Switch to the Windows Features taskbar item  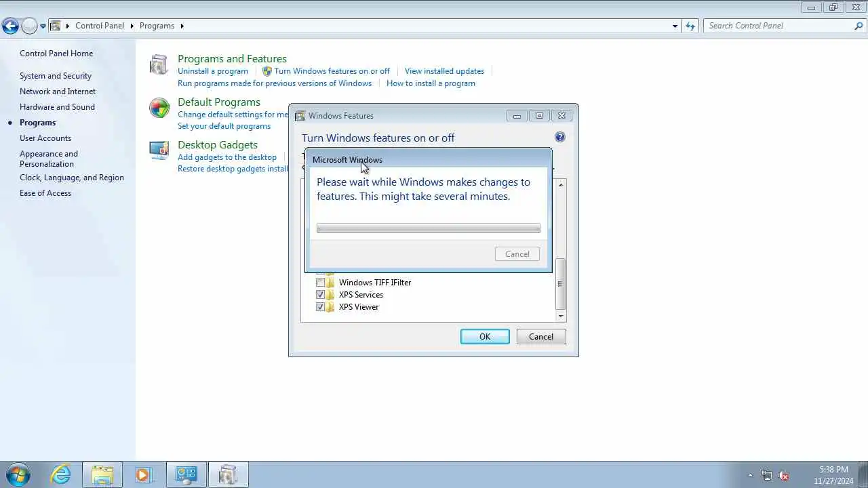coord(229,474)
